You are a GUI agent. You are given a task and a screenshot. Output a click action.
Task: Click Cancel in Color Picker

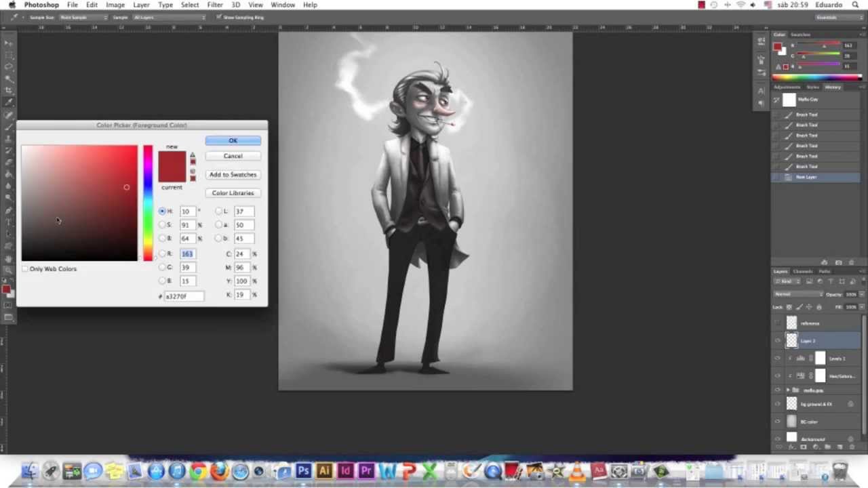233,156
